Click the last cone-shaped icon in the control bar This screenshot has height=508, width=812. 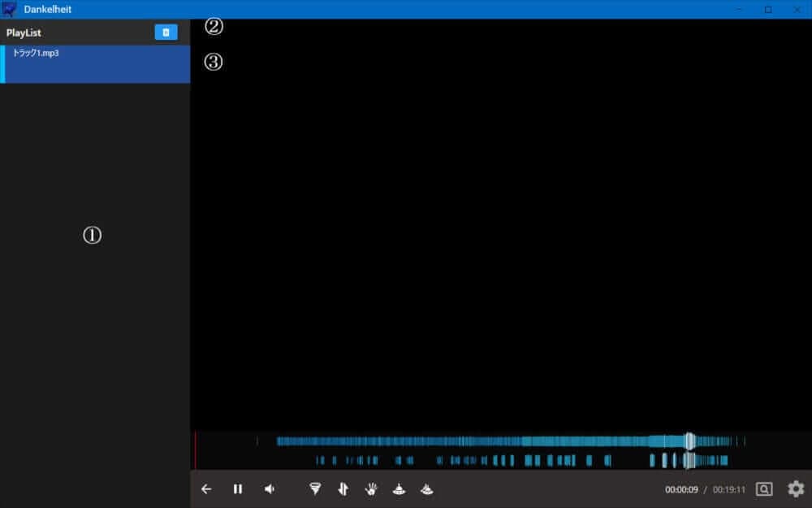coord(427,489)
